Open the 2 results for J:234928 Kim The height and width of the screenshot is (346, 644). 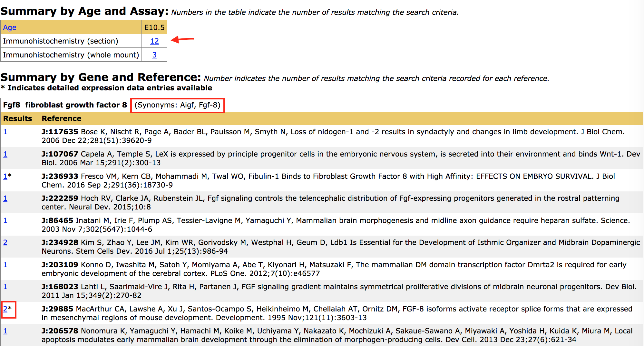pyautogui.click(x=5, y=242)
